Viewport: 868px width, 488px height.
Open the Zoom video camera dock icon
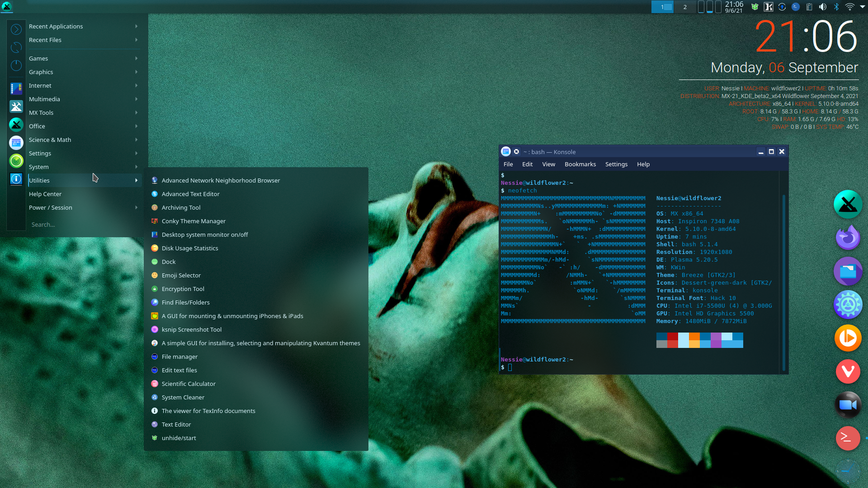point(848,405)
